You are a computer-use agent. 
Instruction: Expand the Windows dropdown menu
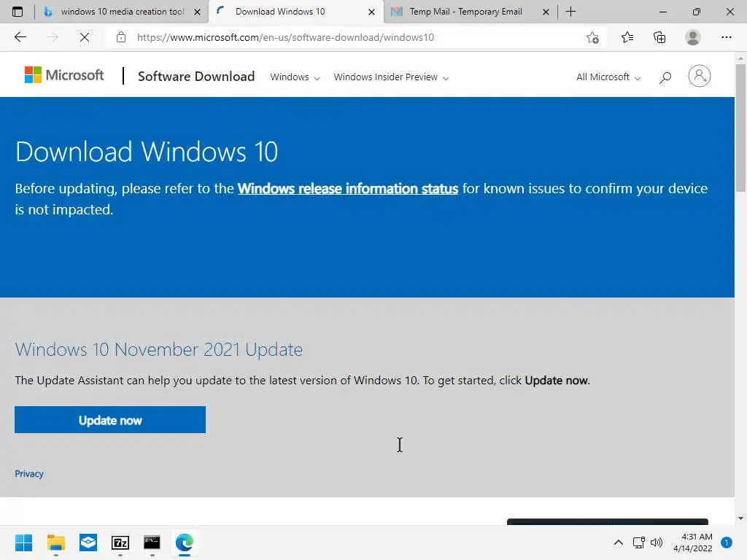click(295, 77)
